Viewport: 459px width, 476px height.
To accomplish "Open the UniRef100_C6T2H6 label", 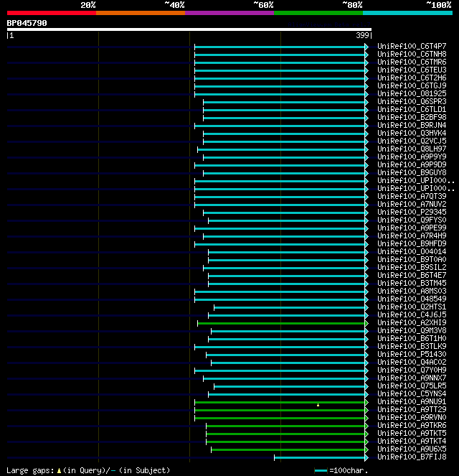I will click(412, 78).
